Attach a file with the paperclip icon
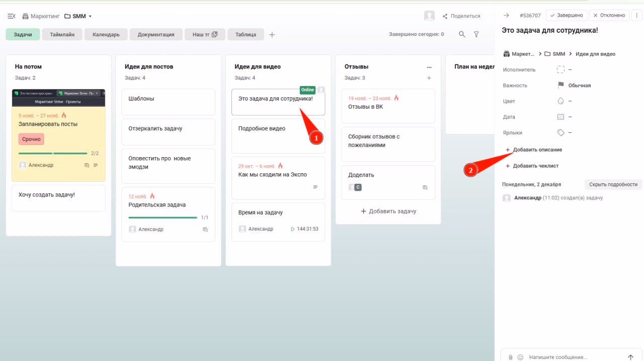The width and height of the screenshot is (644, 361). 511,357
